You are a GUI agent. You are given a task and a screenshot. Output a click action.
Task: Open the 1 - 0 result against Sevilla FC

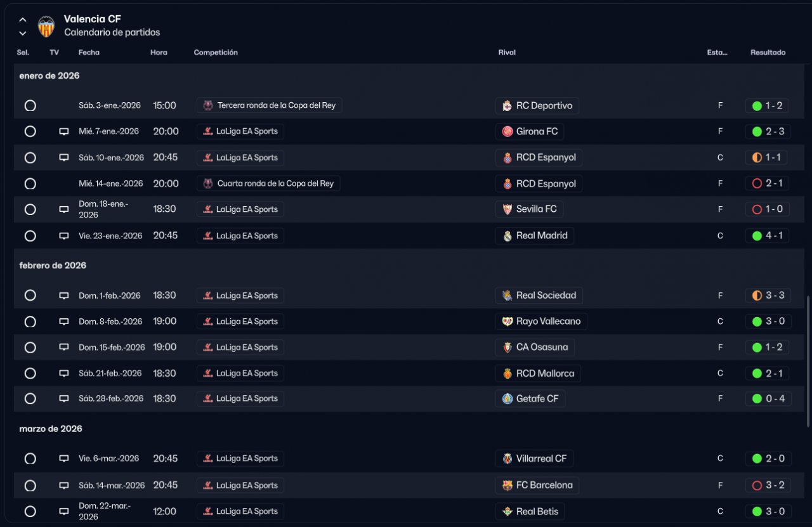tap(767, 209)
